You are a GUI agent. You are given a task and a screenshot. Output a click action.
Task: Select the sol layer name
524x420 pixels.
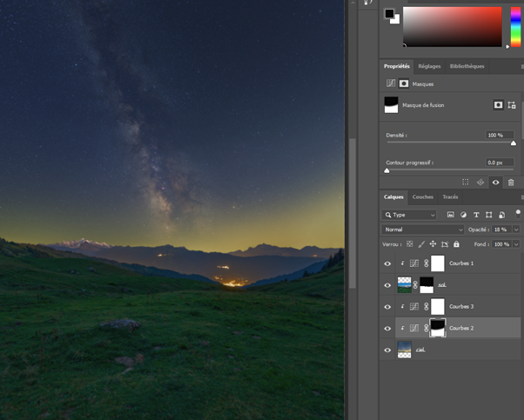(442, 285)
